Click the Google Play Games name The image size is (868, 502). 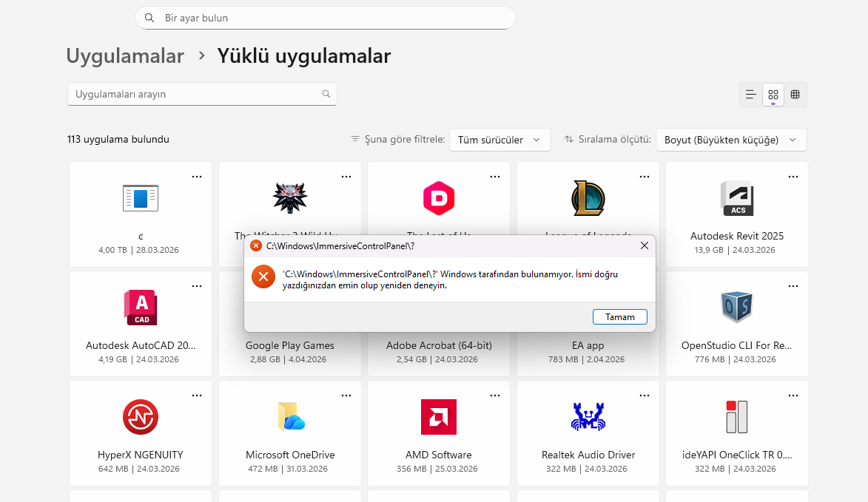click(x=290, y=345)
